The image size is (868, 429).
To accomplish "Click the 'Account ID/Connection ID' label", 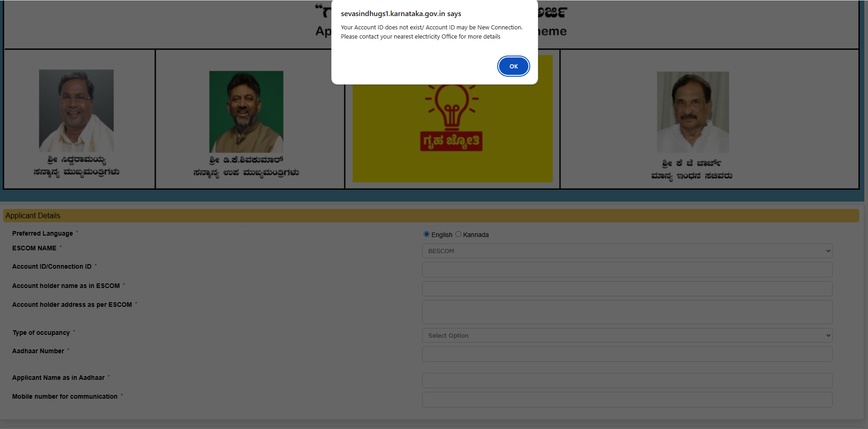I will 52,266.
